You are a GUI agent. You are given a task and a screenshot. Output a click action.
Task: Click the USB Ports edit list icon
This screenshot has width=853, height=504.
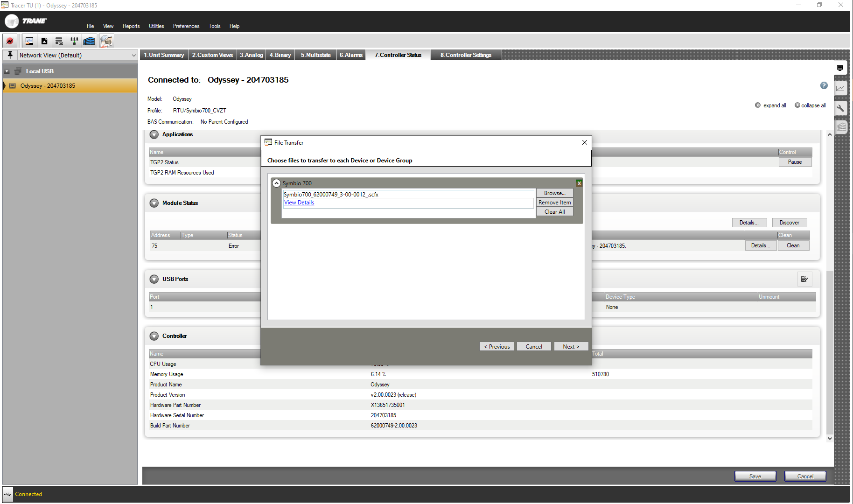click(x=804, y=279)
